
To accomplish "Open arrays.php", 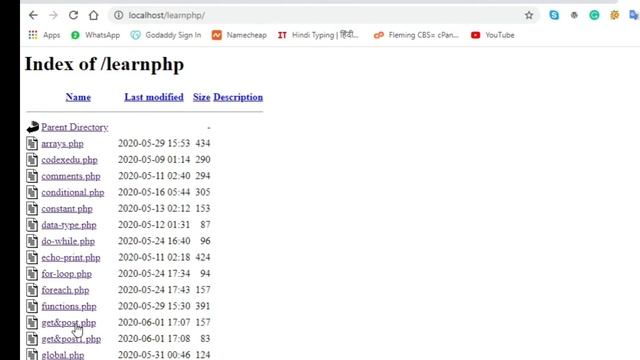I will pos(62,144).
